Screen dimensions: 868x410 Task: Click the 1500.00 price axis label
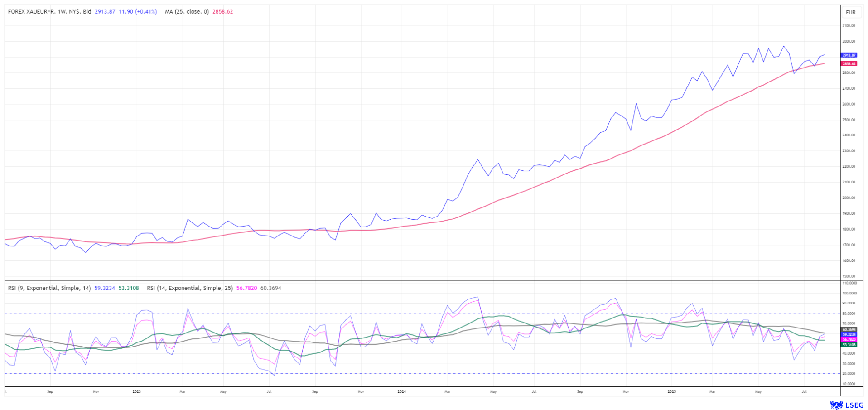pyautogui.click(x=849, y=276)
